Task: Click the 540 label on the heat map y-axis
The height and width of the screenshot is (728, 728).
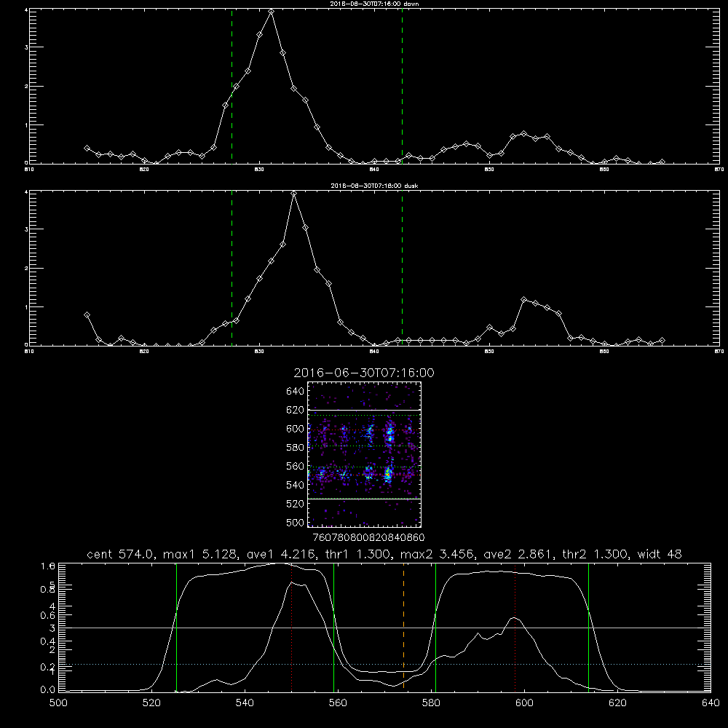Action: click(x=296, y=485)
